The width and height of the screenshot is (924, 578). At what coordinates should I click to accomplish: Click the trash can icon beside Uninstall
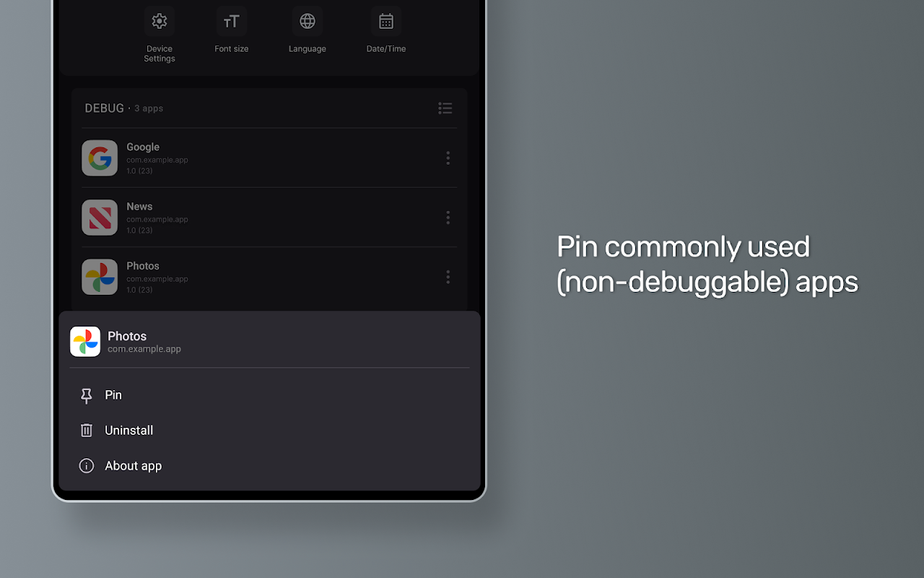coord(87,431)
